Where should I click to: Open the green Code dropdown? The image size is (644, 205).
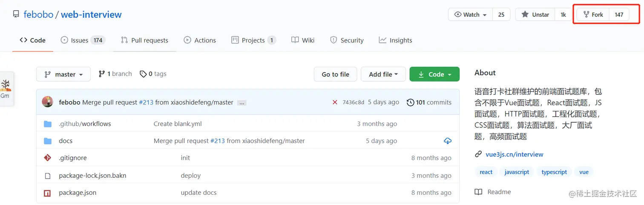pos(434,74)
